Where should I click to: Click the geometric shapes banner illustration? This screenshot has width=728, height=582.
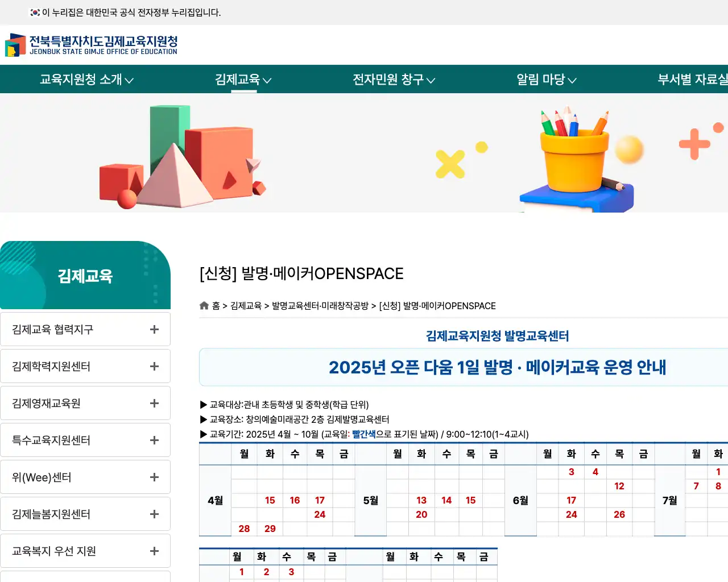(182, 157)
